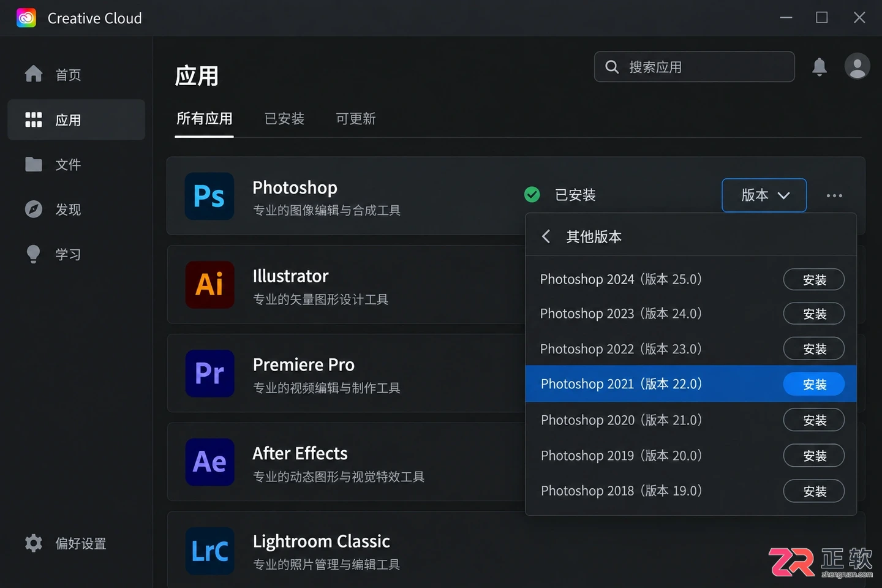Click the Photoshop app title
Viewport: 882px width, 588px height.
(295, 187)
